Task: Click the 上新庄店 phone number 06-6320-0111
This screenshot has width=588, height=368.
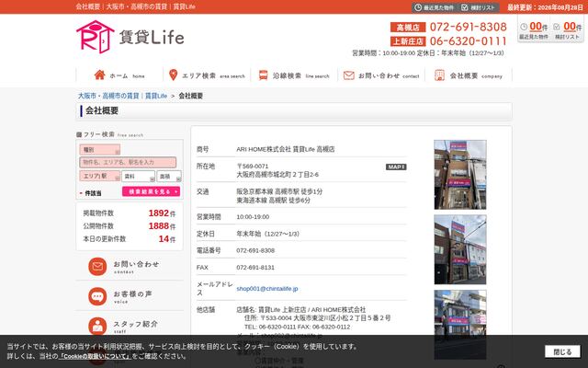Action: (x=468, y=40)
